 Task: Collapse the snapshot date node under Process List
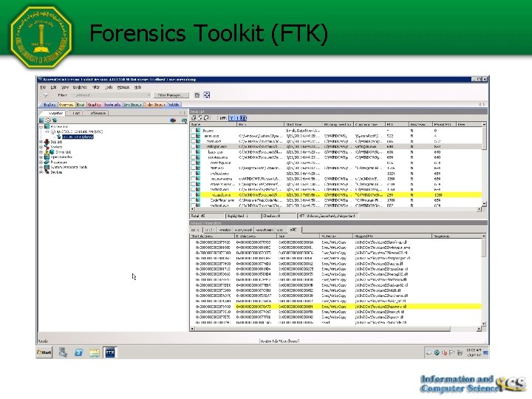click(x=47, y=132)
